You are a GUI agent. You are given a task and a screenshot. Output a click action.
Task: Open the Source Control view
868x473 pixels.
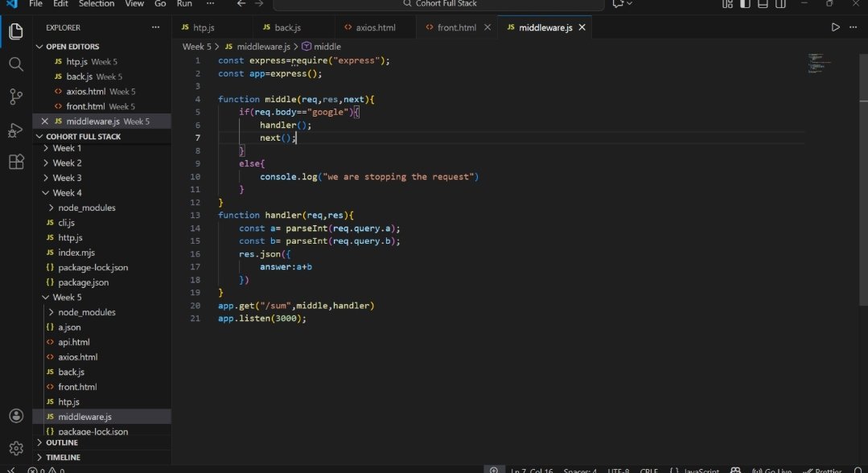[16, 97]
